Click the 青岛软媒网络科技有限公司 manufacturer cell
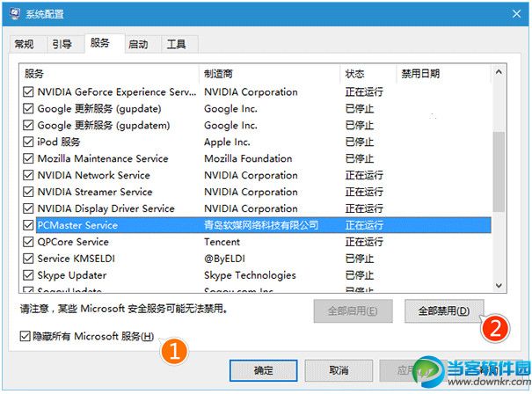 pyautogui.click(x=261, y=225)
